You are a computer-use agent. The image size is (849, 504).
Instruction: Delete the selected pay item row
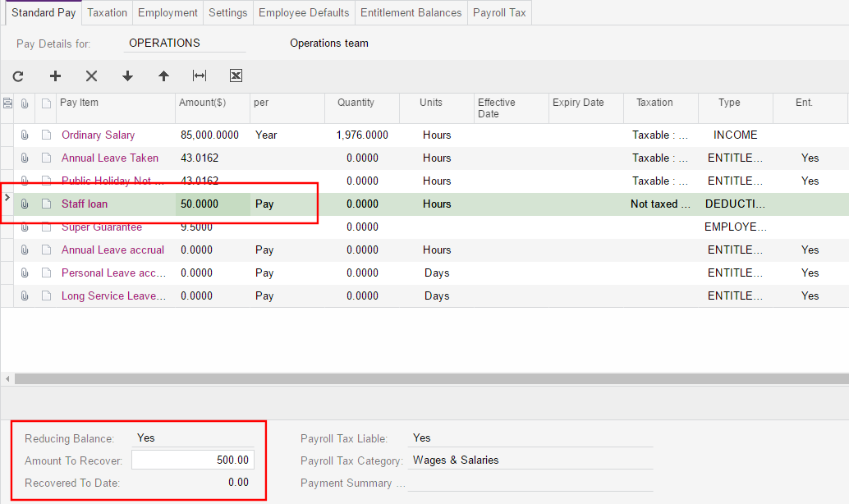(91, 76)
